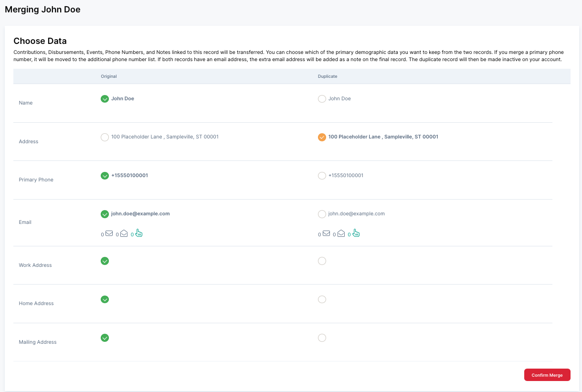Click the Primary Phone row label

[x=36, y=180]
